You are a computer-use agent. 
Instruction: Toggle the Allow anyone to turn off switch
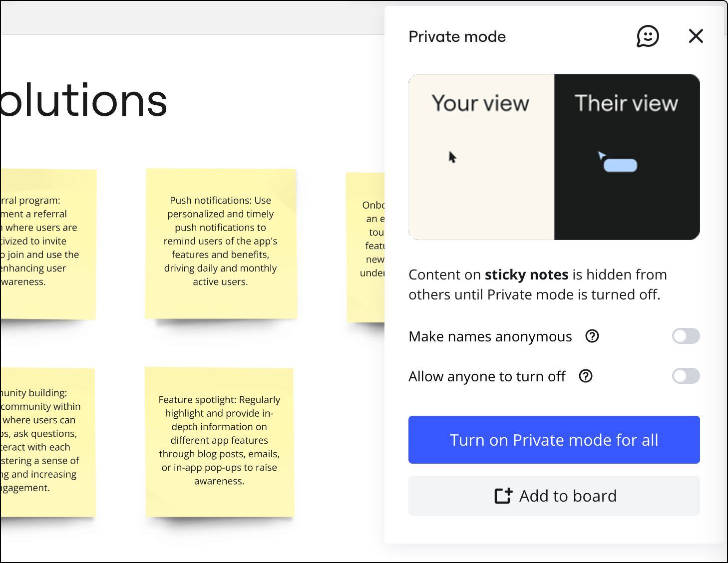(x=686, y=376)
